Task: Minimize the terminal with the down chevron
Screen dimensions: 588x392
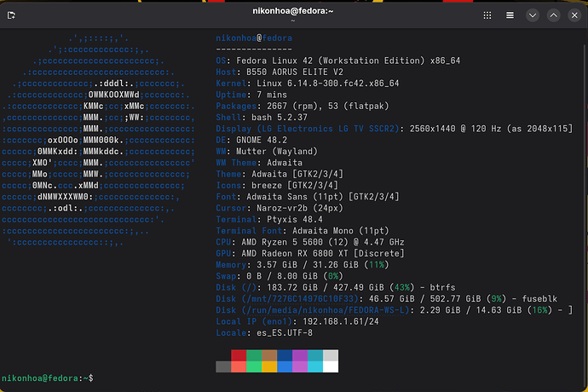Action: coord(533,15)
